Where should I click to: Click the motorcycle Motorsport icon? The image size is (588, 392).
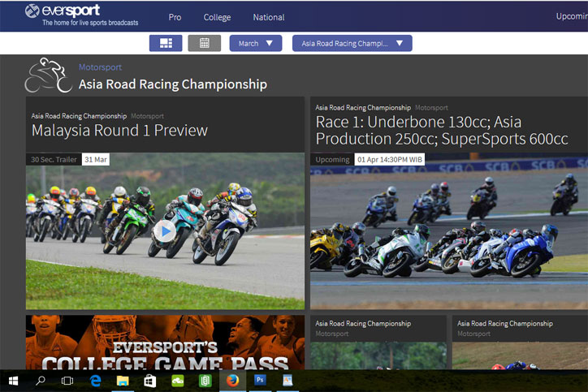[x=48, y=75]
